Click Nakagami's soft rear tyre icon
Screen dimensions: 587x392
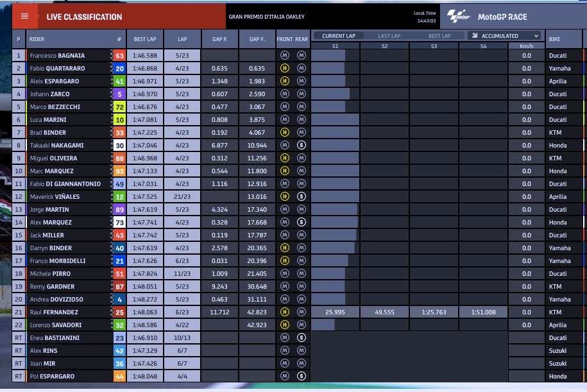[302, 146]
